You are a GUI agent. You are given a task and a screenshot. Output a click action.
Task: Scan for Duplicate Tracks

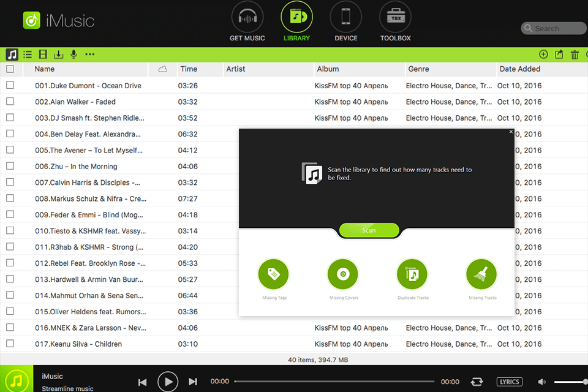pos(412,274)
